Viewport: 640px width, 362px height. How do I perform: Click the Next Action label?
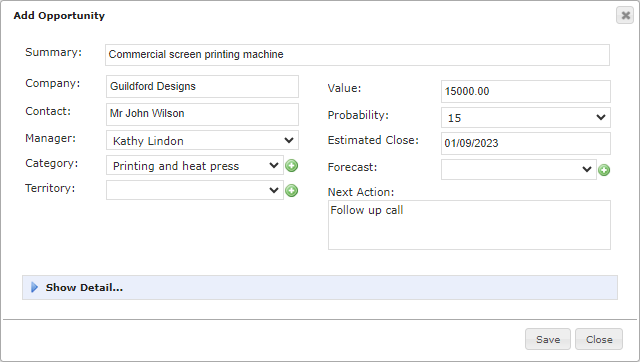pos(361,192)
